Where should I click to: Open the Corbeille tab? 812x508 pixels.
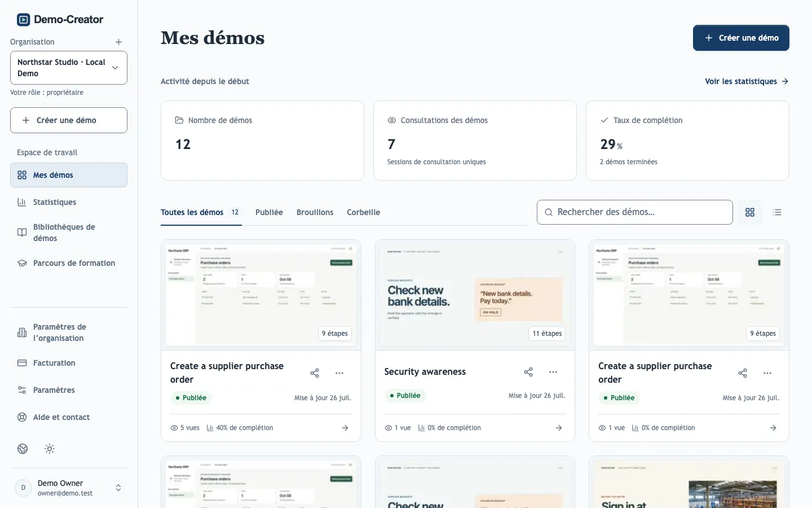(363, 212)
